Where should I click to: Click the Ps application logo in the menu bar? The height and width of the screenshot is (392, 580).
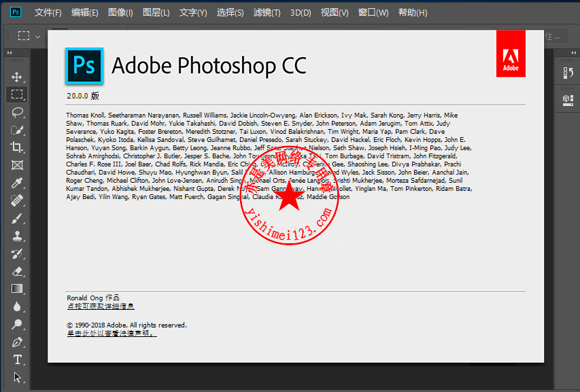[x=16, y=12]
